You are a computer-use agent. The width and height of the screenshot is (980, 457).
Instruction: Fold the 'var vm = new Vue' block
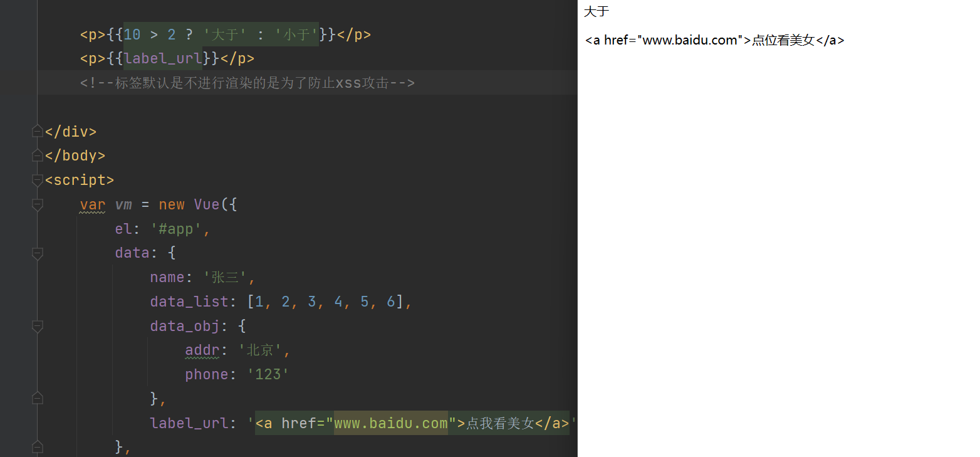click(x=38, y=205)
